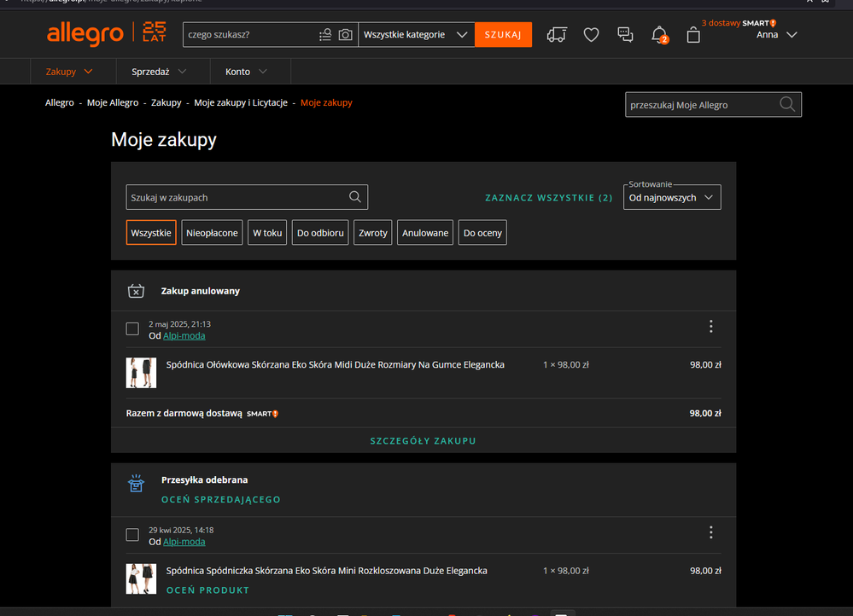Select the Zwroty filter tab
853x616 pixels.
(373, 233)
